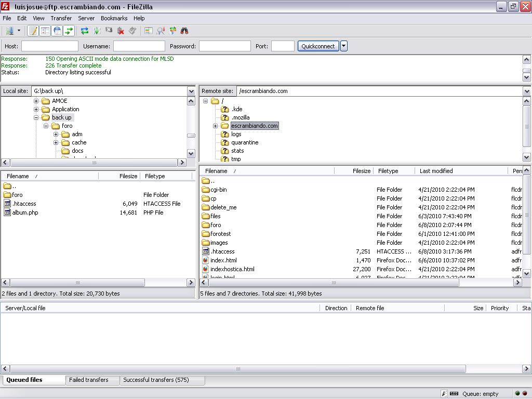Expand the Application folder in local tree

tap(36, 109)
